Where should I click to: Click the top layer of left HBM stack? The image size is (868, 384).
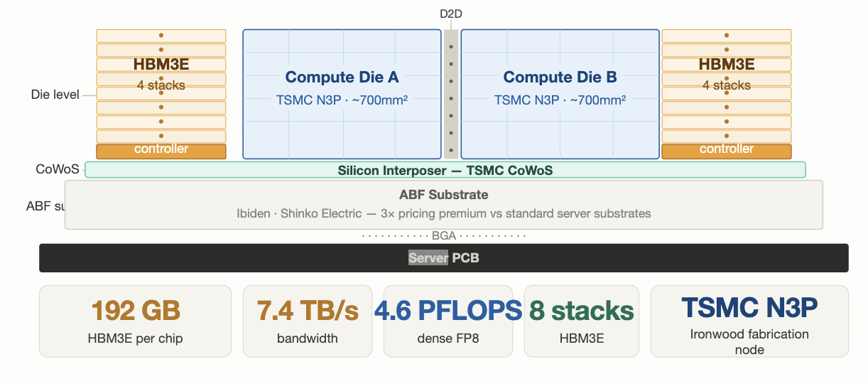click(161, 36)
